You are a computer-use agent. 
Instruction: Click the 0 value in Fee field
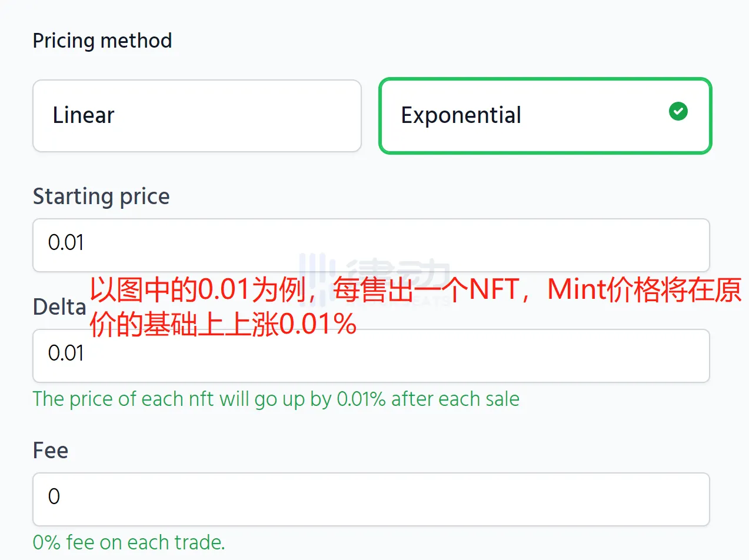[x=54, y=497]
